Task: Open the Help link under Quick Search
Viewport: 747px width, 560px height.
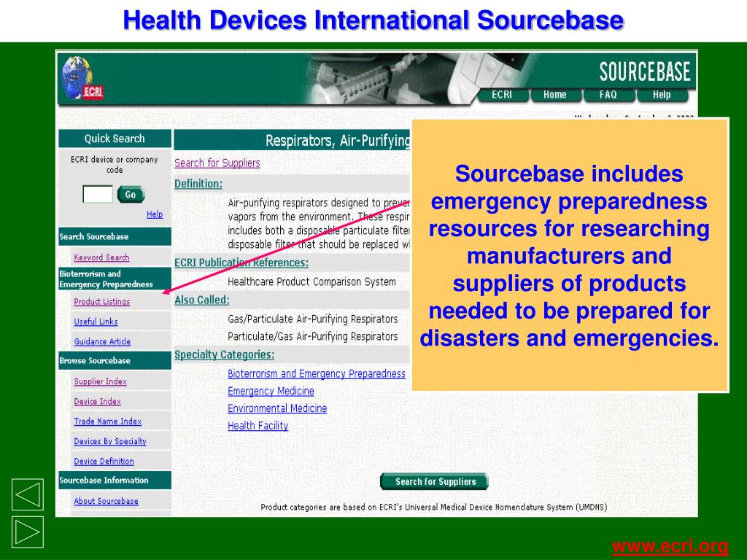Action: click(x=155, y=214)
